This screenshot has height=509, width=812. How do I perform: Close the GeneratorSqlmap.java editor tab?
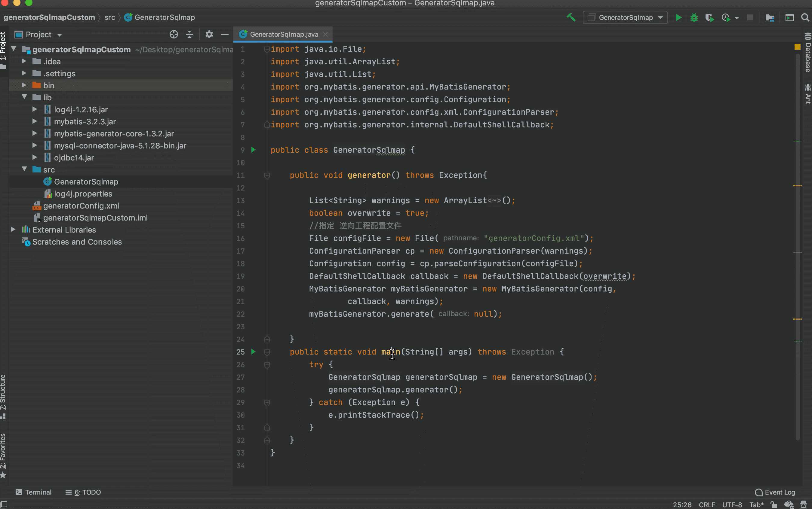click(x=325, y=34)
